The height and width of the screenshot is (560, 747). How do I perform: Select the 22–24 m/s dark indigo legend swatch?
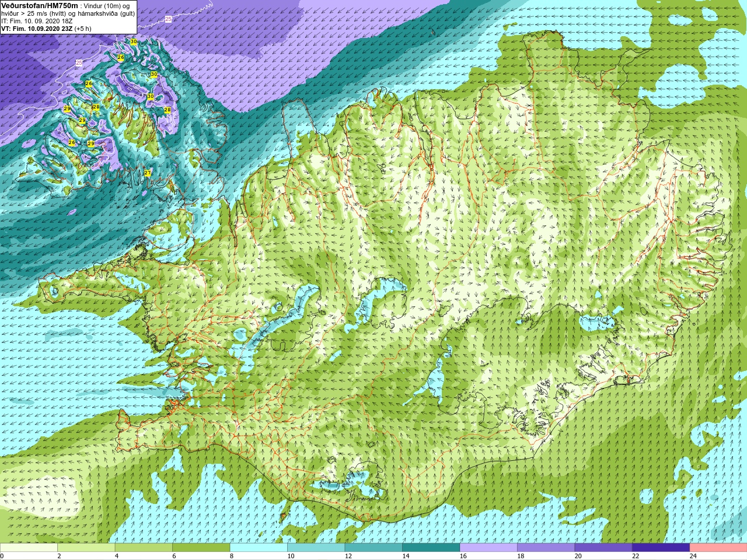click(661, 548)
